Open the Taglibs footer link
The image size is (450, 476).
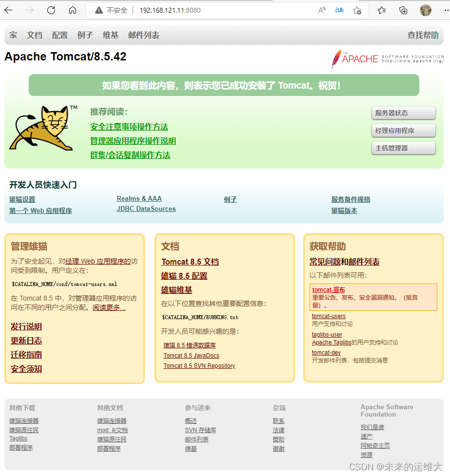point(18,438)
